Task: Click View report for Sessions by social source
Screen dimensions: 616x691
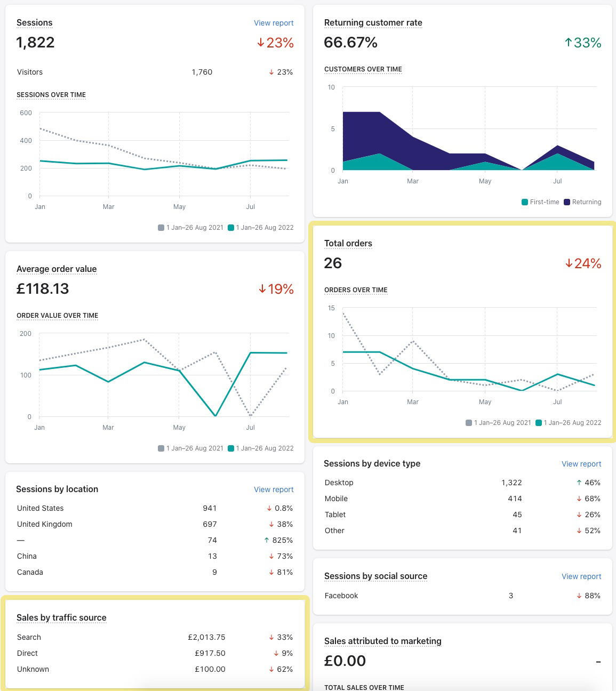Action: [x=581, y=576]
